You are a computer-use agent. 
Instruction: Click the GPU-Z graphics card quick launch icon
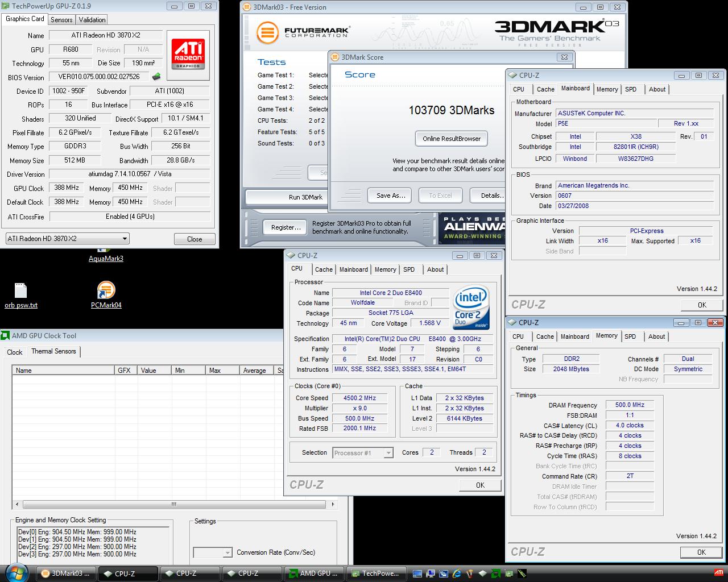pos(509,573)
